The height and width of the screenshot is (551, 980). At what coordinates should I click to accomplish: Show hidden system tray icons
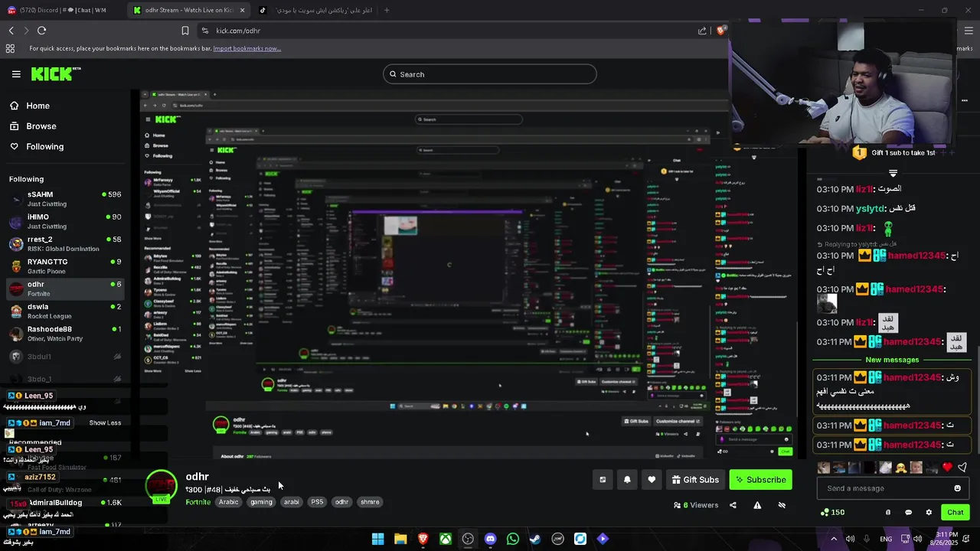pyautogui.click(x=834, y=539)
